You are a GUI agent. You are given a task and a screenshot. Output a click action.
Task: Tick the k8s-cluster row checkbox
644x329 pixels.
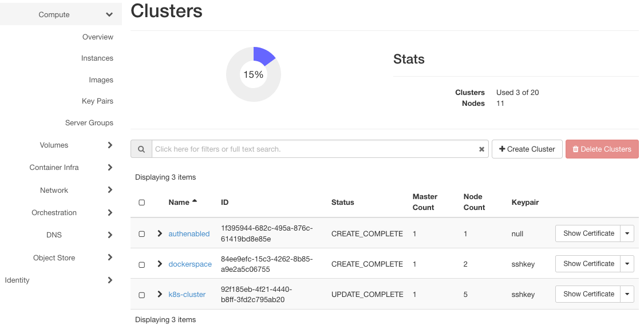(142, 295)
